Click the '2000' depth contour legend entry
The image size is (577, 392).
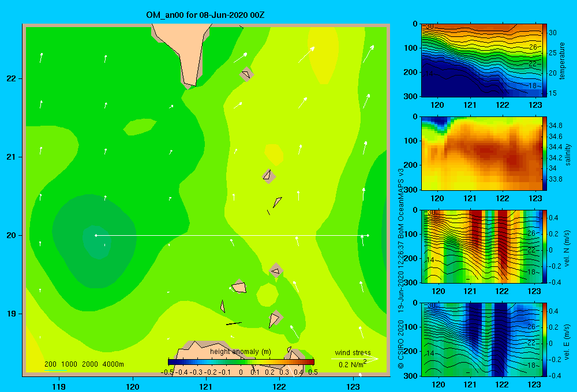[x=90, y=364]
